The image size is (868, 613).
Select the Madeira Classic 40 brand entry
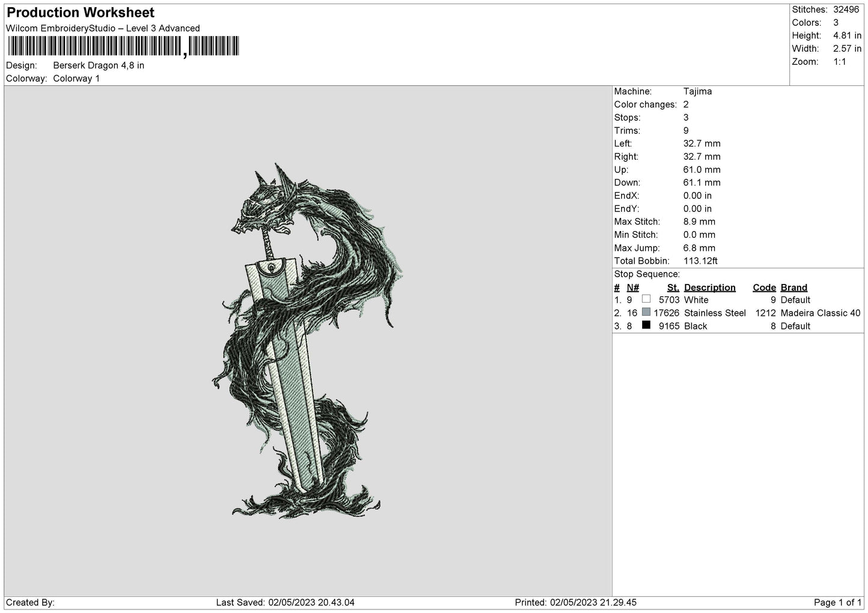[x=820, y=313]
